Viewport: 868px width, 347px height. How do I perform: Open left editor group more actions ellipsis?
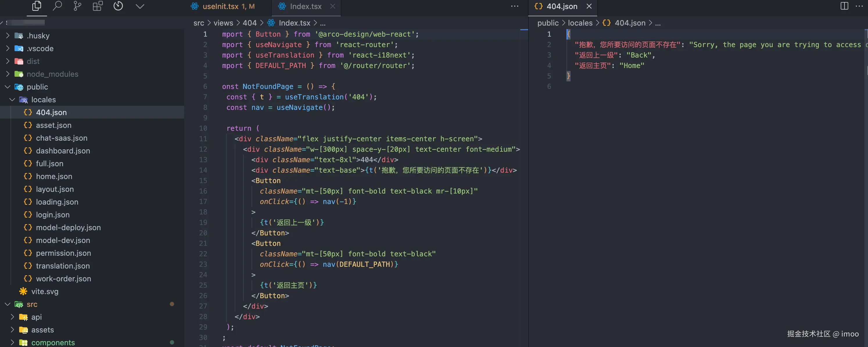[514, 6]
